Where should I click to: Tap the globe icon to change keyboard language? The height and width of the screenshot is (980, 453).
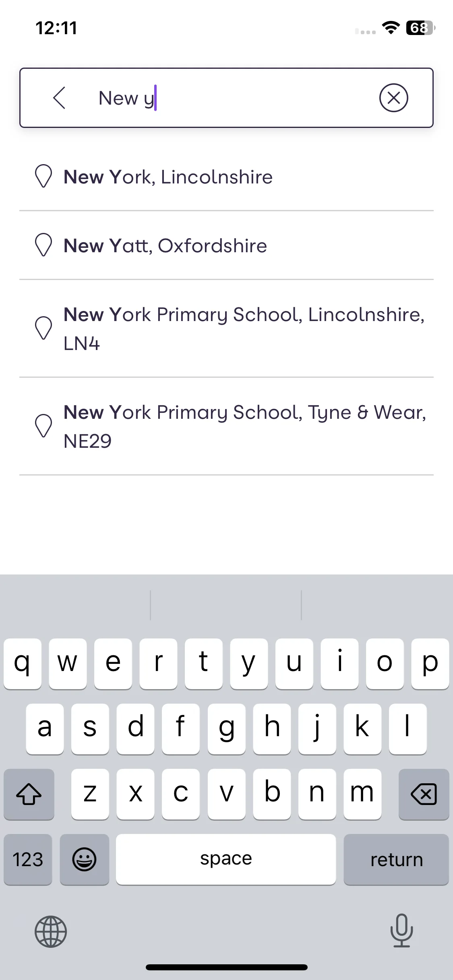click(51, 931)
